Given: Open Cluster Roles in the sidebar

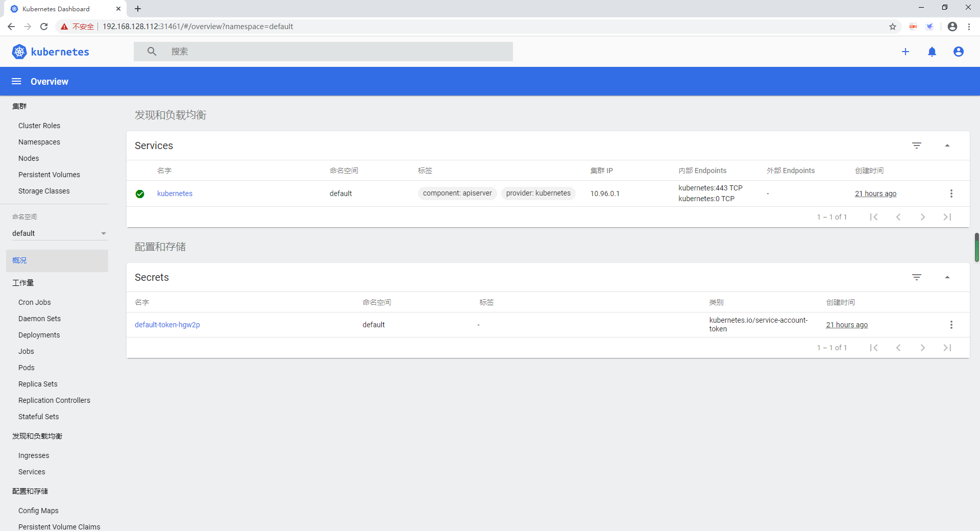Looking at the screenshot, I should click(x=39, y=126).
